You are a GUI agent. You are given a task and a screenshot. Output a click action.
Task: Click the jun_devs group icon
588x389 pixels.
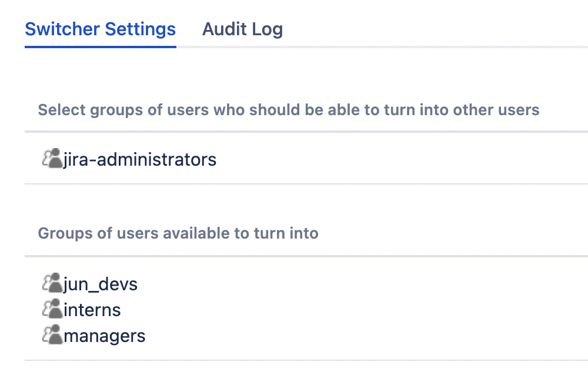point(52,284)
